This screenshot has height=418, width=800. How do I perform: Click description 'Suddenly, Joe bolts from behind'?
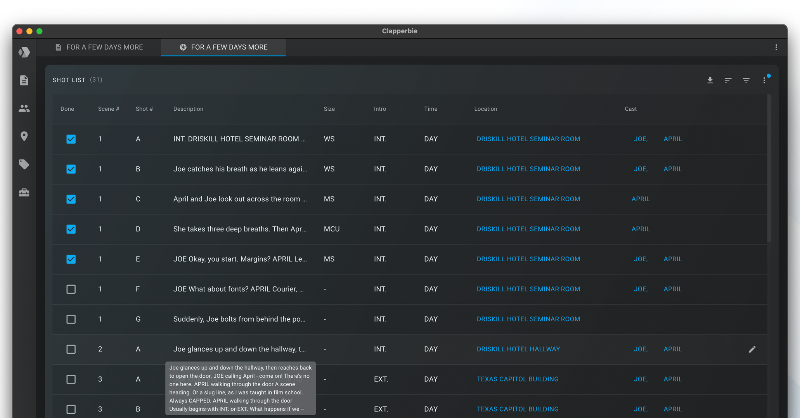239,319
